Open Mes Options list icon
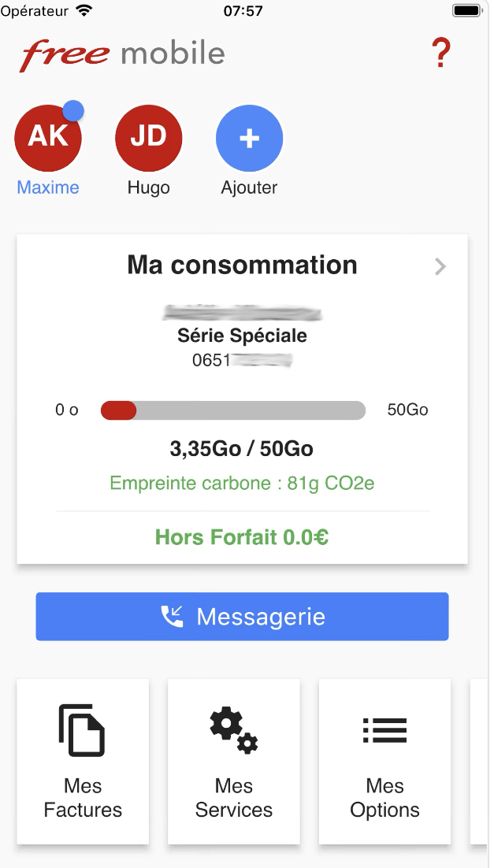This screenshot has width=494, height=868. point(384,731)
